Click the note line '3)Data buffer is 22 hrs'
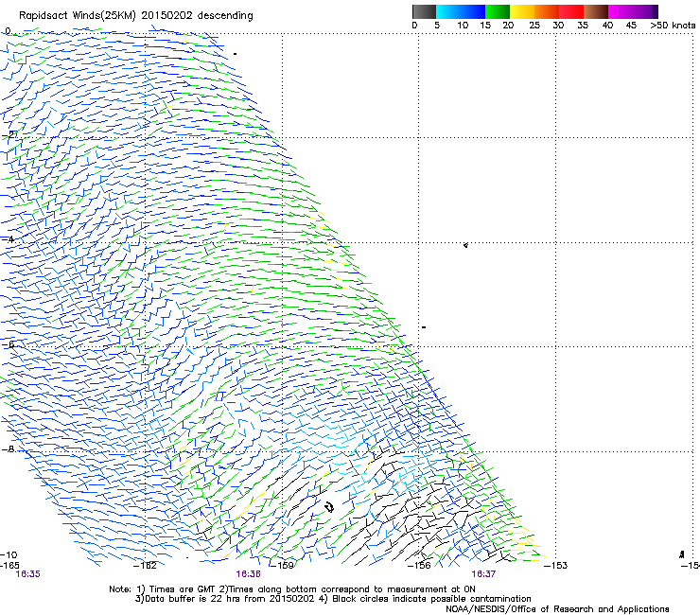700x615 pixels. coord(333,599)
